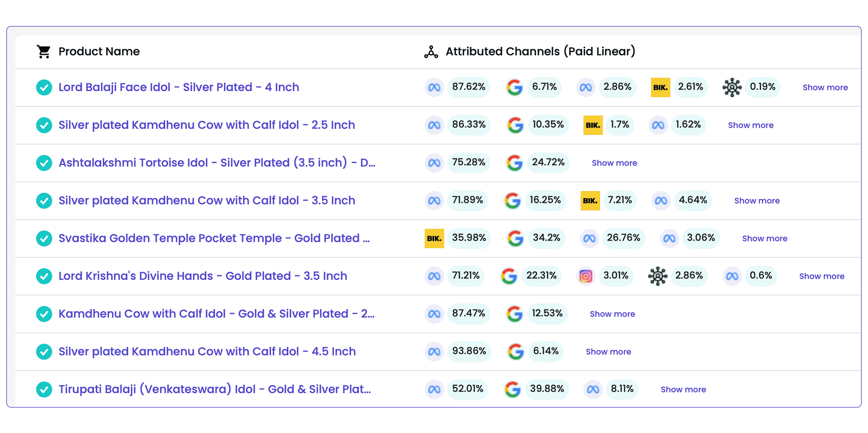Toggle the checkmark for Svastika Golden Temple
868x433 pixels.
(x=44, y=238)
